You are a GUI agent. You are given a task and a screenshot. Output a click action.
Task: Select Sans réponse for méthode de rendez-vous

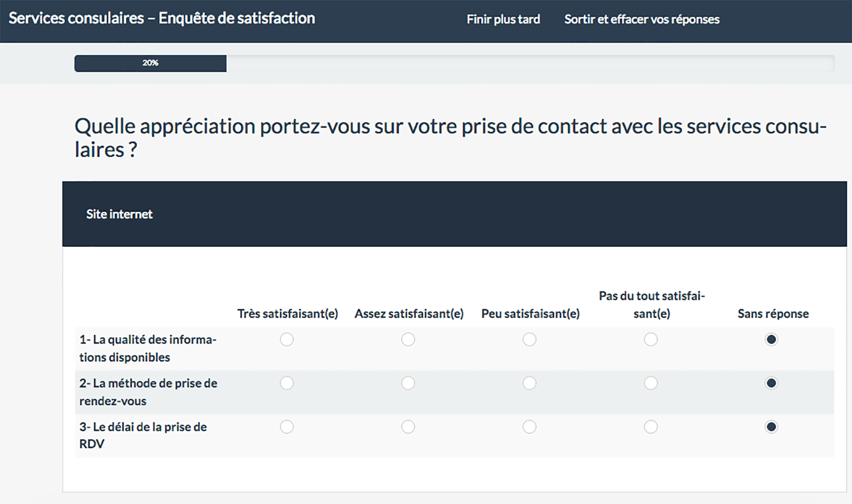click(771, 383)
